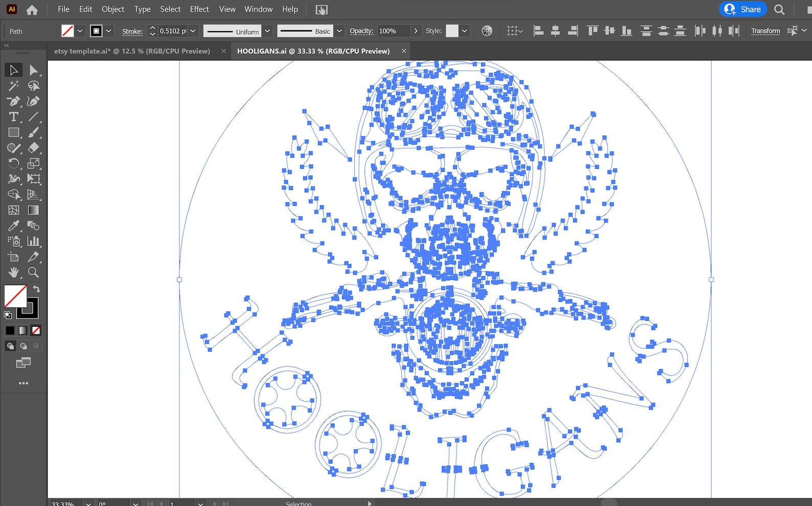
Task: Set the paint to None
Action: (36, 331)
